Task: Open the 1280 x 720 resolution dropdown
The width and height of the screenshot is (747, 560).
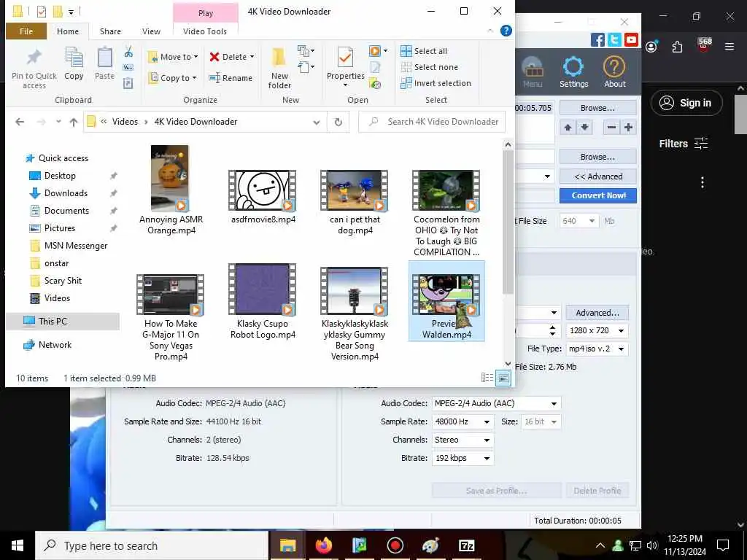Action: pyautogui.click(x=622, y=330)
